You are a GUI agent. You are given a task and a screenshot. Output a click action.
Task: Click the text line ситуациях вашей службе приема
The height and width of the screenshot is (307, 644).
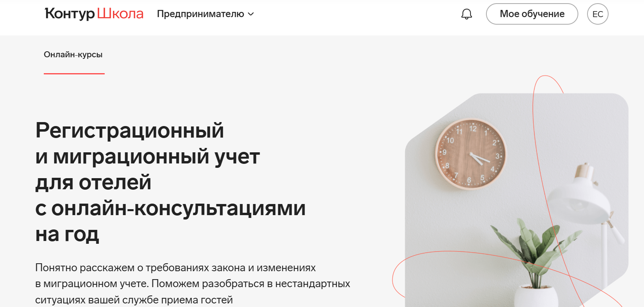click(x=134, y=299)
